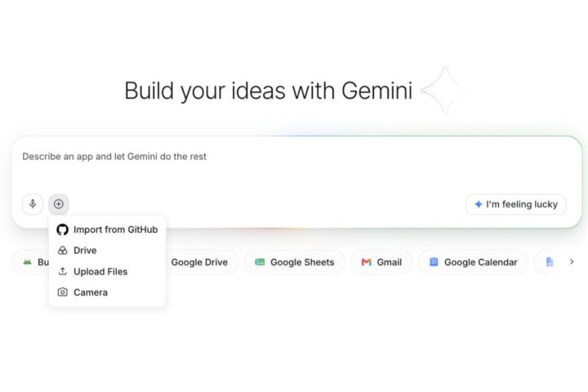This screenshot has width=588, height=392.
Task: Click the Drive triangle icon in menu
Action: [62, 250]
